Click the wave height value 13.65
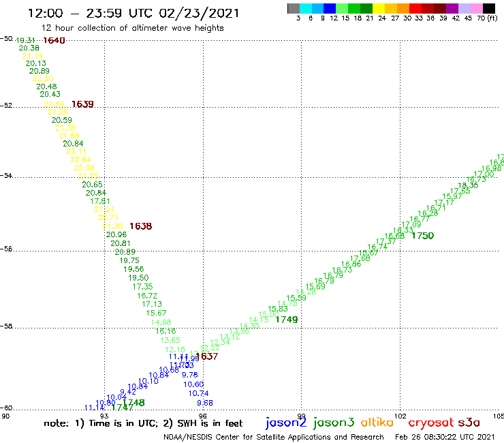Image resolution: width=504 pixels, height=443 pixels. [170, 340]
